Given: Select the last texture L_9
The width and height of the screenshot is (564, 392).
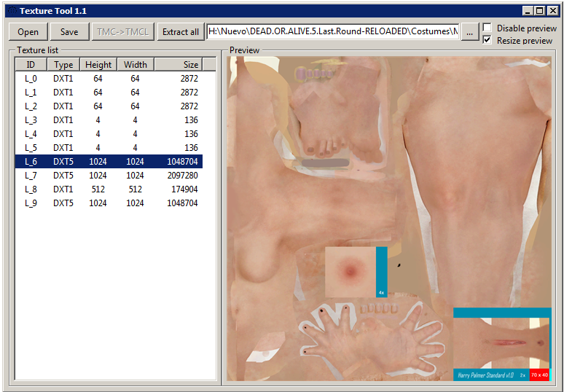Looking at the screenshot, I should [x=31, y=203].
